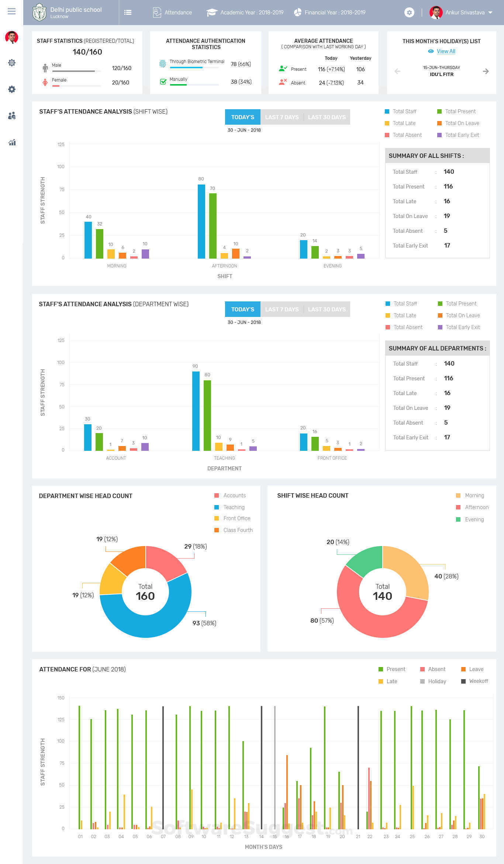Expand the Ankur Srivastava user dropdown
The width and height of the screenshot is (504, 864).
pyautogui.click(x=462, y=13)
